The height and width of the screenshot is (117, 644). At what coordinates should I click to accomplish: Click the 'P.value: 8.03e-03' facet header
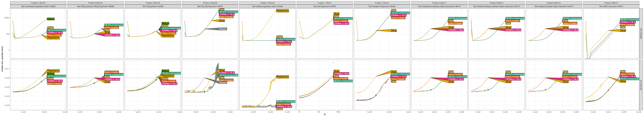click(95, 3)
